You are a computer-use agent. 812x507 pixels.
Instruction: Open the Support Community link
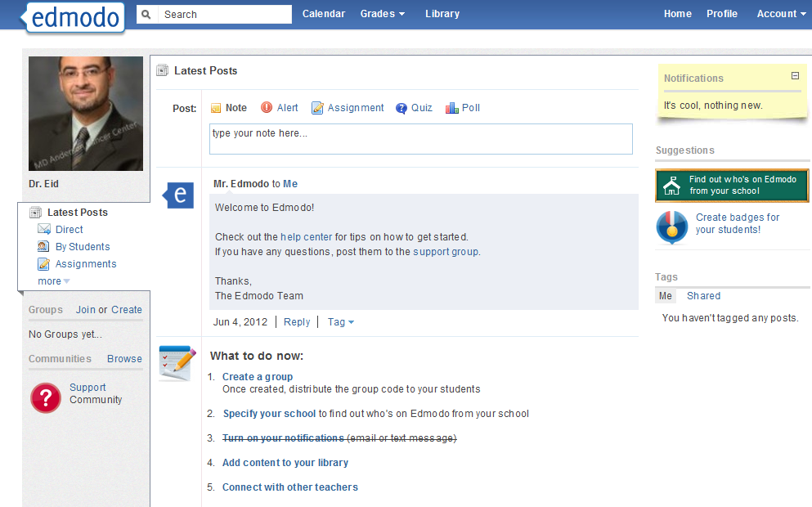96,393
